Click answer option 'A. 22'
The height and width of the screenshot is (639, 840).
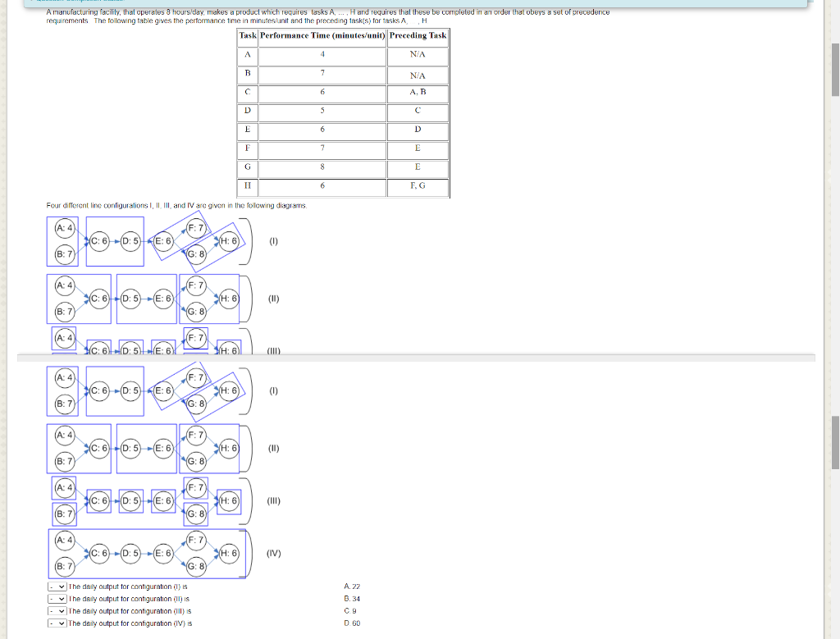point(352,587)
